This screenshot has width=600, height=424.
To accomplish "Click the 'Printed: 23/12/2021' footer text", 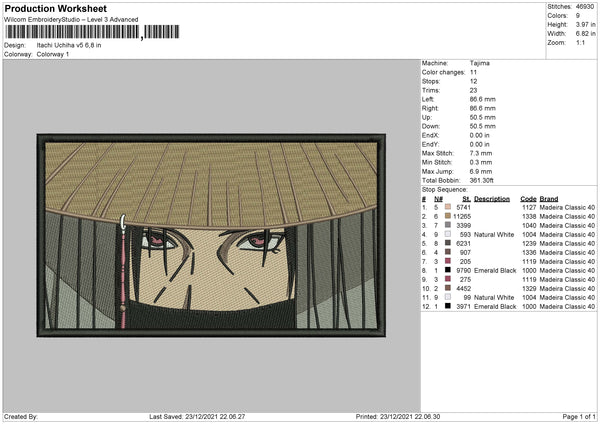I will click(x=398, y=416).
